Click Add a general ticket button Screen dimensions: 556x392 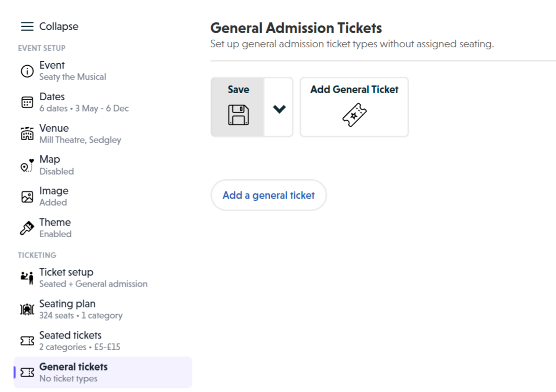tap(268, 195)
